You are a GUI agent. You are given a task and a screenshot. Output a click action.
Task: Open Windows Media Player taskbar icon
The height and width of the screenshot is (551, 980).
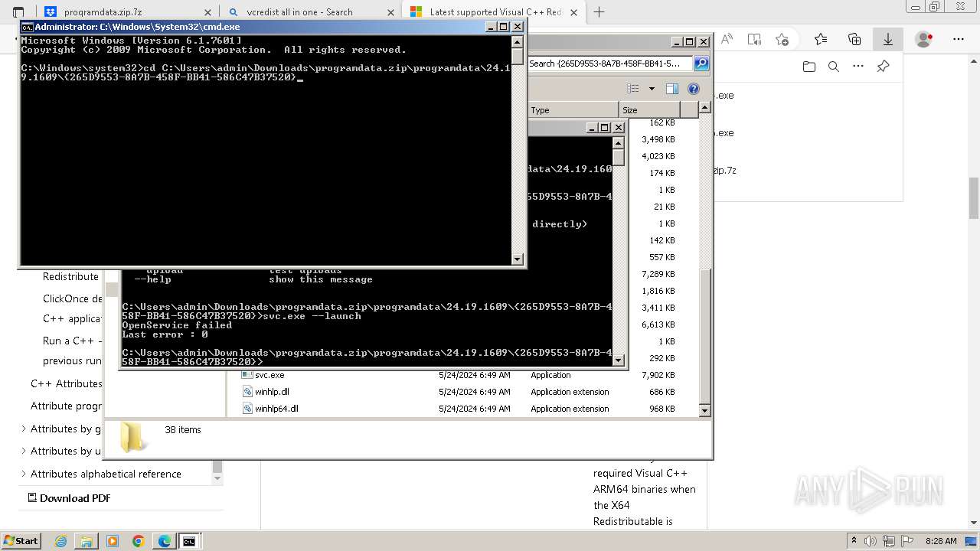click(x=113, y=541)
